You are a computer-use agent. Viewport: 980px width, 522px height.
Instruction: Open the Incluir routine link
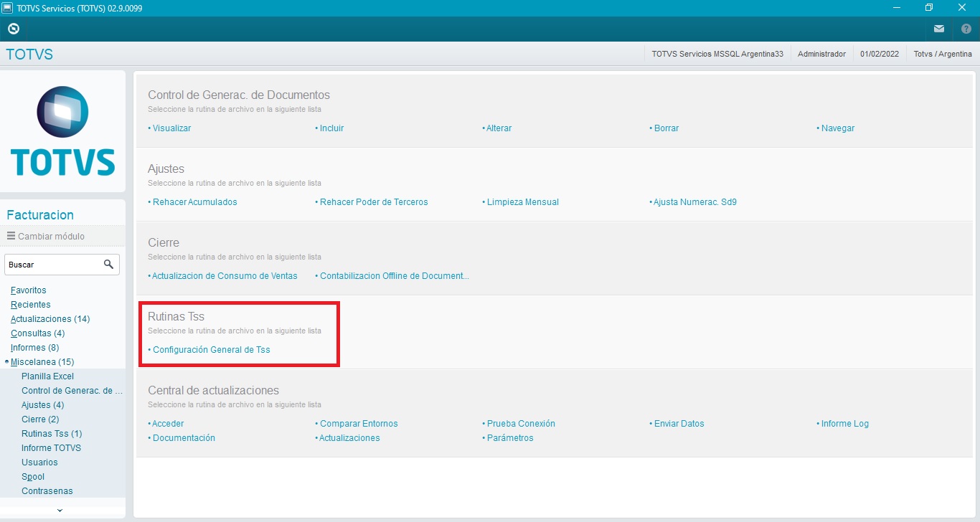331,128
